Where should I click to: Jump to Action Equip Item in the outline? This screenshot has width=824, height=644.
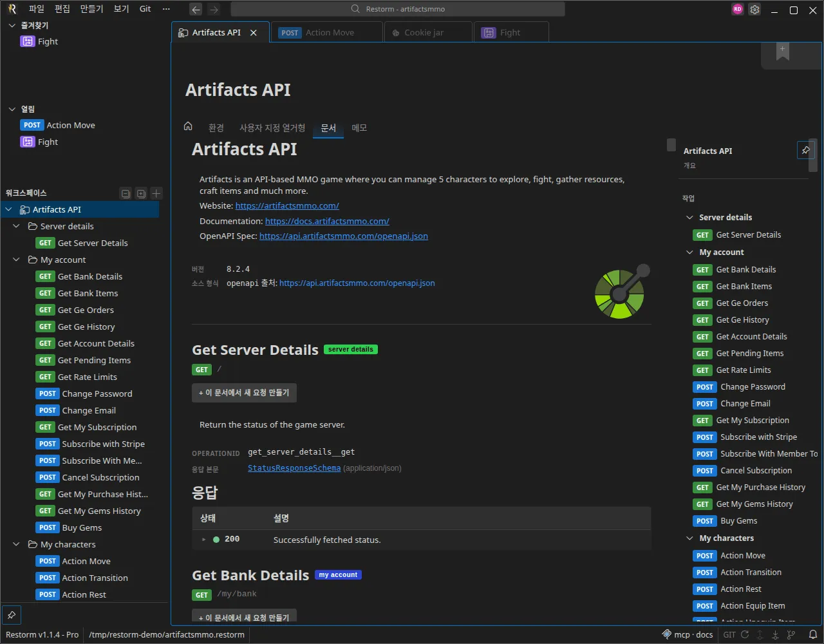[x=753, y=606]
